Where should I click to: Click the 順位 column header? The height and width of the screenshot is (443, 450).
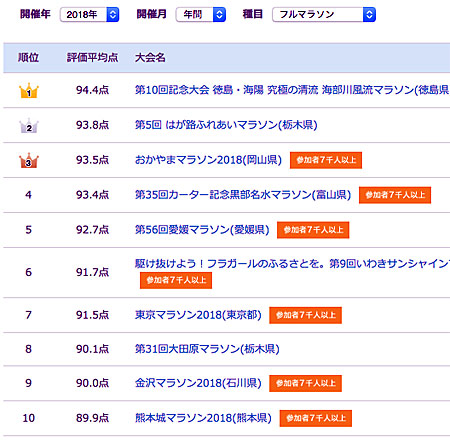[x=28, y=58]
